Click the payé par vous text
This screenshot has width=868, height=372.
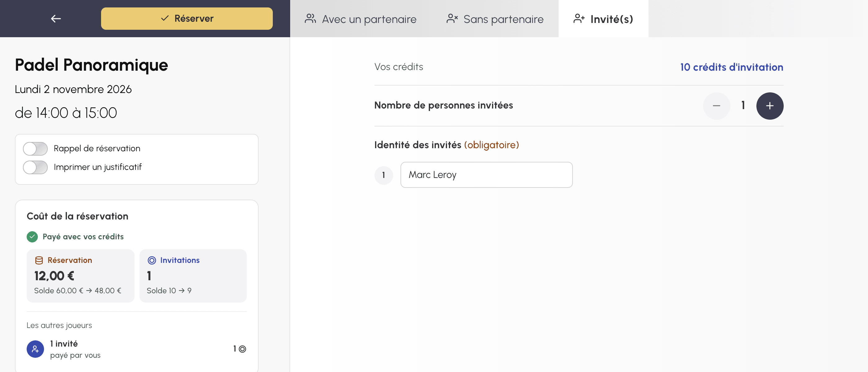pos(75,355)
